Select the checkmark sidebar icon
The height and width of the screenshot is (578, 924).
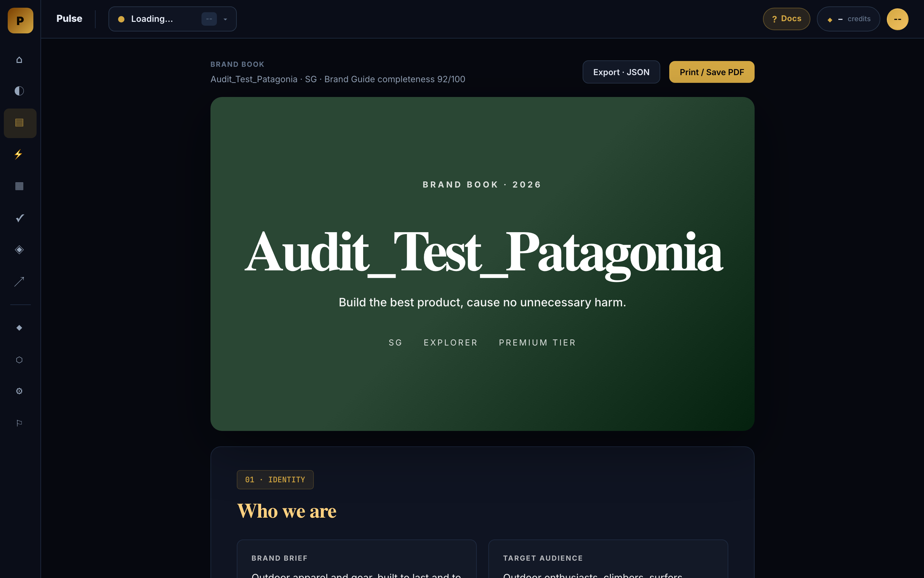[20, 218]
